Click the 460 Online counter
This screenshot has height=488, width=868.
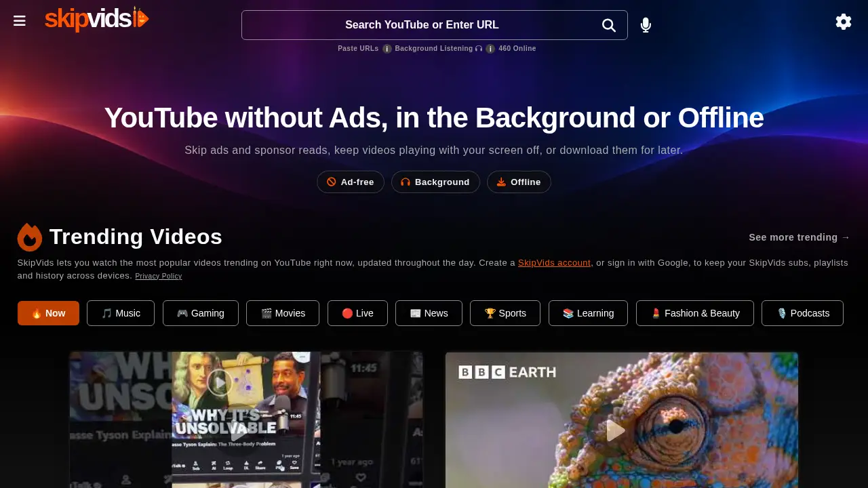pos(517,49)
